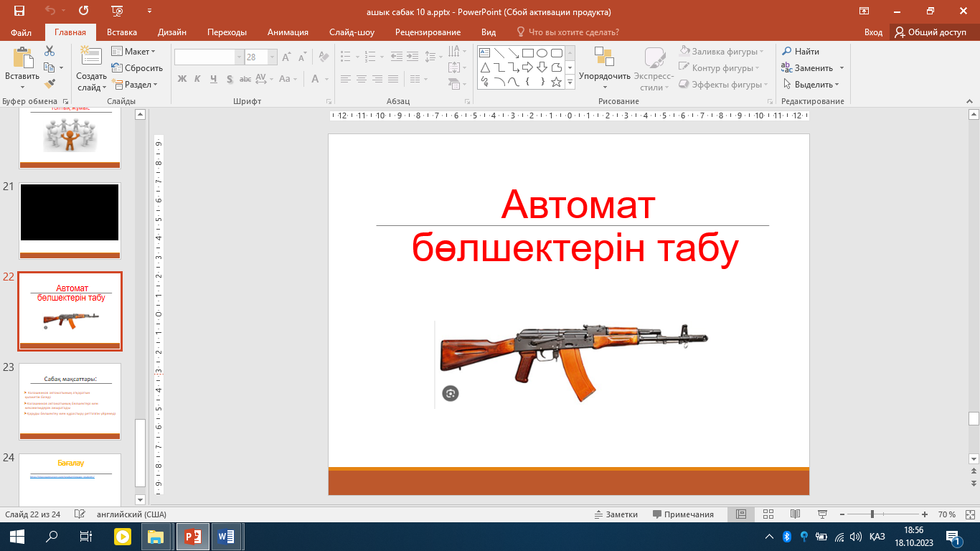Select the oval shape in the shapes gallery
This screenshot has height=551, width=980.
pos(542,53)
